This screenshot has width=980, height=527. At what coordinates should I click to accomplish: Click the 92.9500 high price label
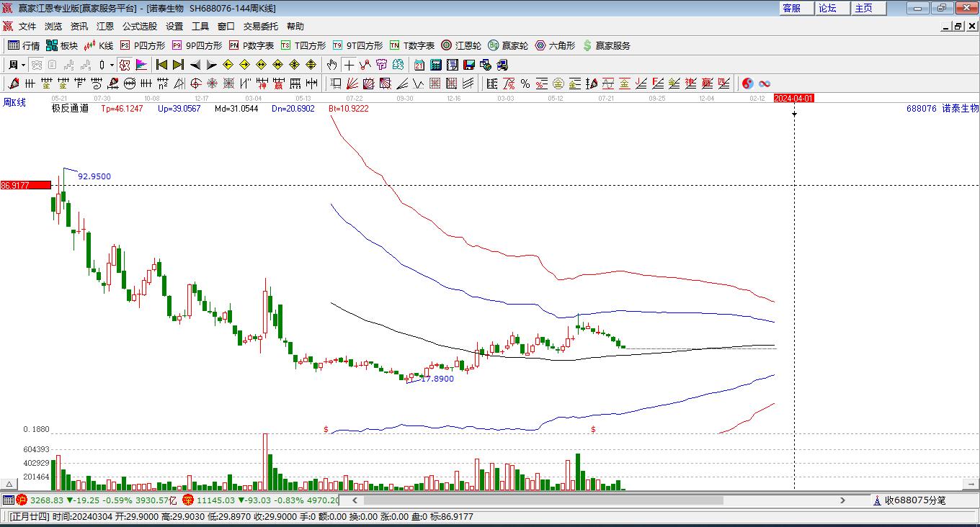tap(94, 176)
